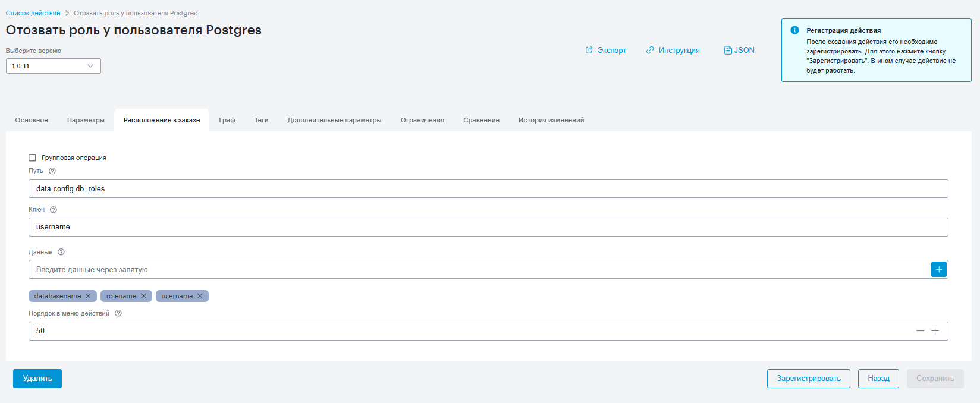The width and height of the screenshot is (980, 403).
Task: Open the Дополнительные параметры tab
Action: coord(335,120)
